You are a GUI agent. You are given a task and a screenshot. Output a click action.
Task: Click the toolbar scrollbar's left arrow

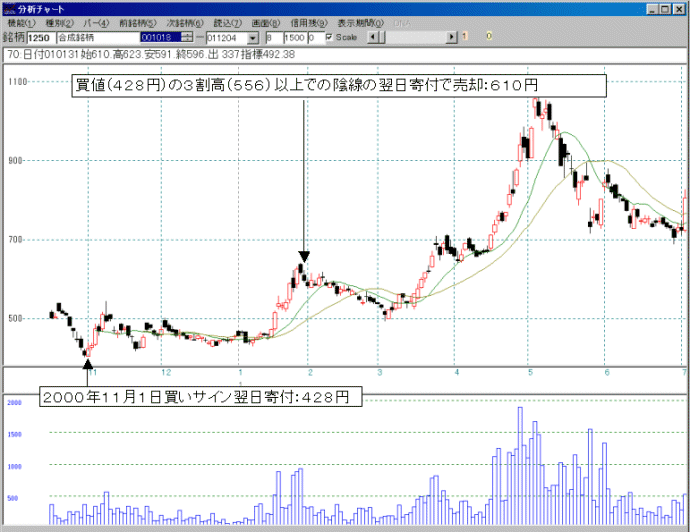click(x=374, y=37)
